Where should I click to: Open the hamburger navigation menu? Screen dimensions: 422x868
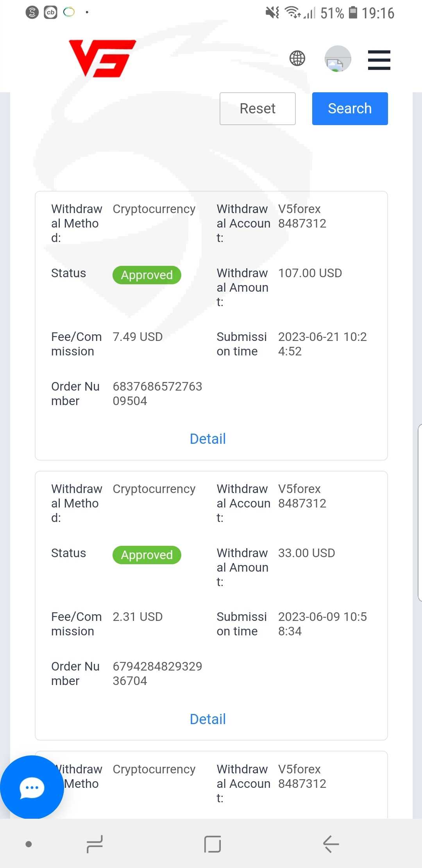point(379,60)
